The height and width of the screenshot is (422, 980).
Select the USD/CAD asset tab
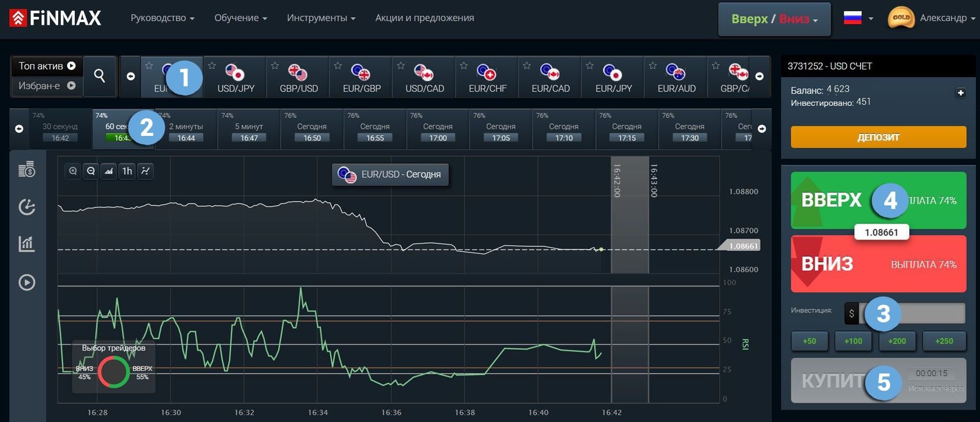pos(424,77)
